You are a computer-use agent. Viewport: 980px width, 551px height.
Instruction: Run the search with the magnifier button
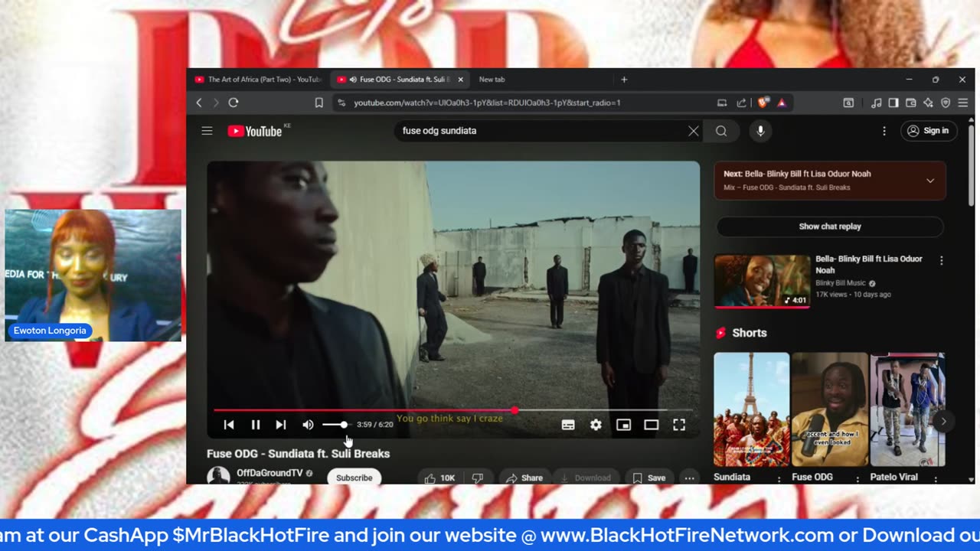[x=721, y=131]
